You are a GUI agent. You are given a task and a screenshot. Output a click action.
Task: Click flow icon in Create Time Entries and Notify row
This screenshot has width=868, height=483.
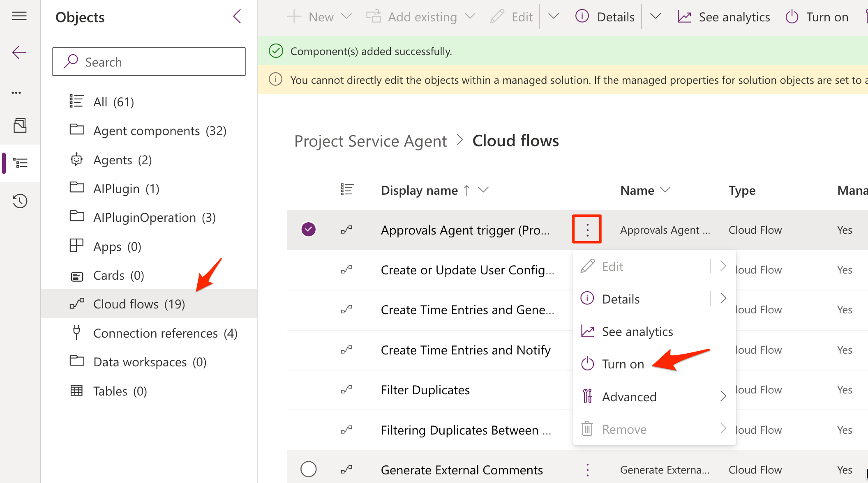click(346, 349)
